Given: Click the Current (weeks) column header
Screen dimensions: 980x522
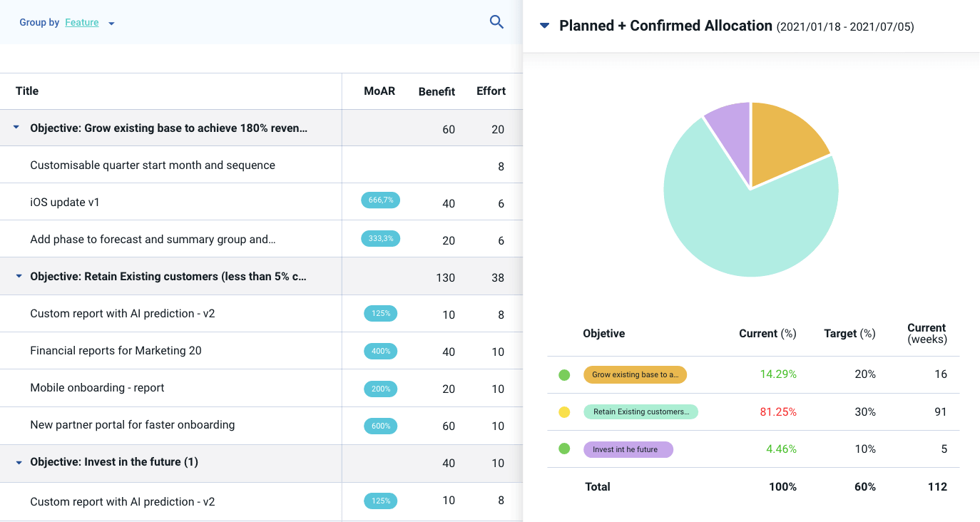Looking at the screenshot, I should [927, 334].
